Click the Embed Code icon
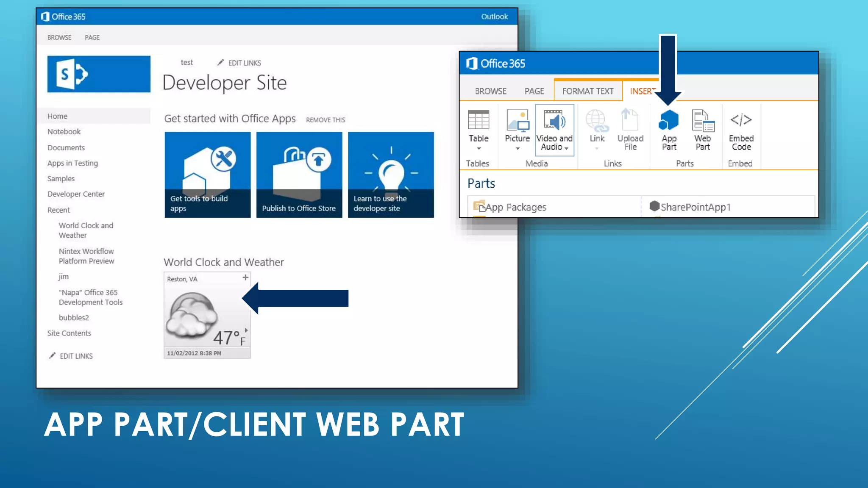The height and width of the screenshot is (488, 868). coord(741,120)
